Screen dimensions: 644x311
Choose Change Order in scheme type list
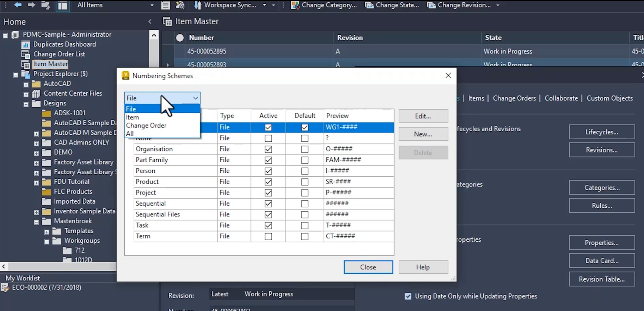tap(162, 125)
